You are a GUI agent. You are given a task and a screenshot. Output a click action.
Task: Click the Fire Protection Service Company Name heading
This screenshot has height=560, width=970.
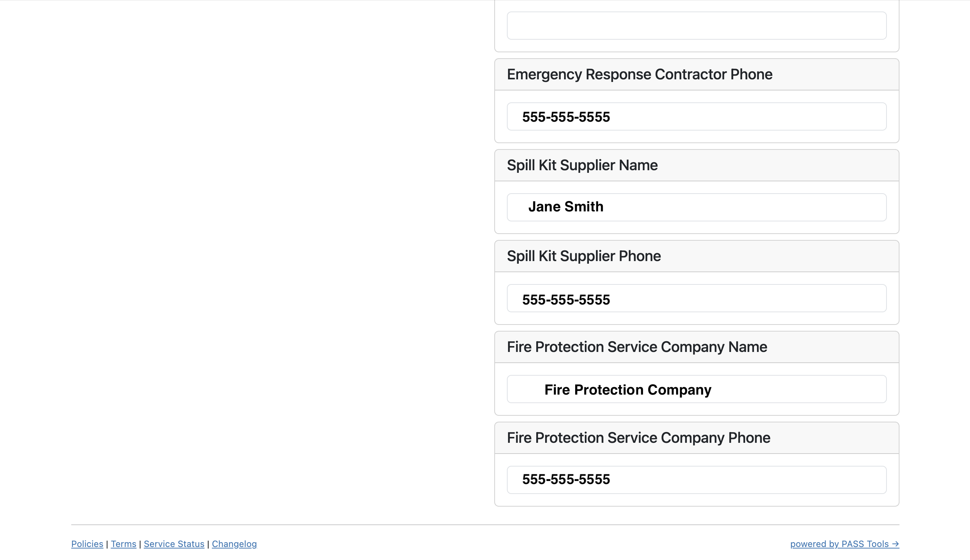(x=636, y=347)
